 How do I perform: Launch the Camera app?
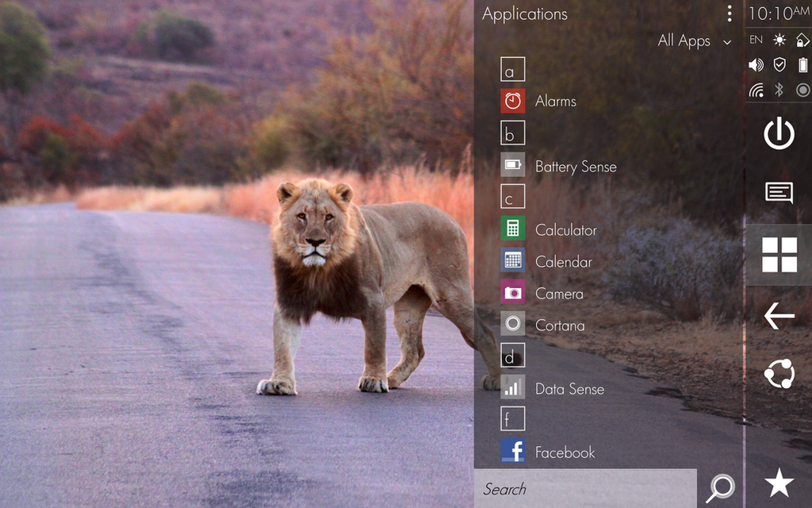point(542,293)
